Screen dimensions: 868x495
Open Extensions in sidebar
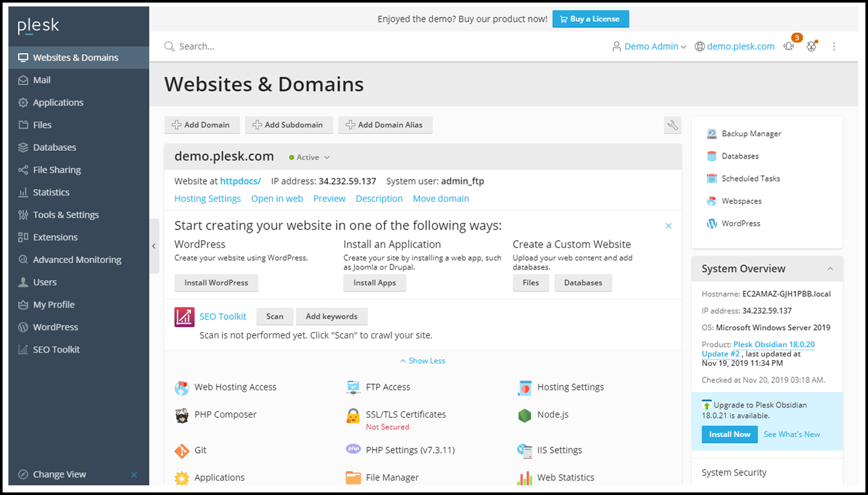[79, 237]
